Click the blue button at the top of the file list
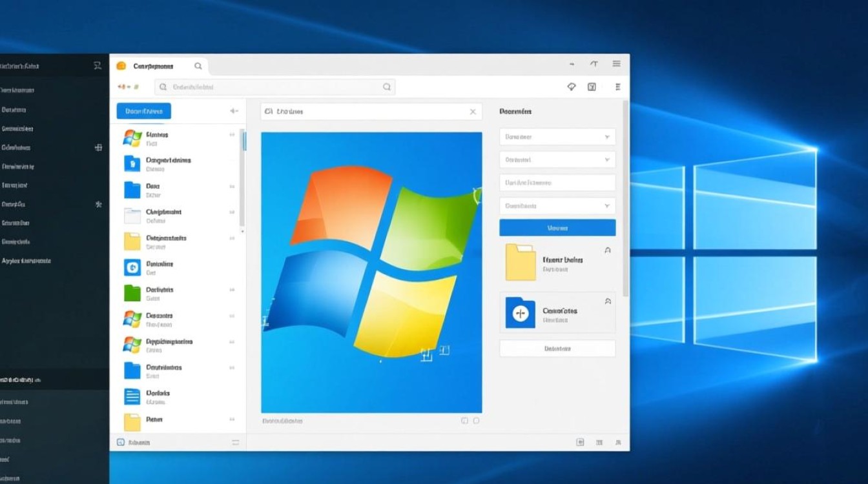The image size is (868, 484). [143, 111]
